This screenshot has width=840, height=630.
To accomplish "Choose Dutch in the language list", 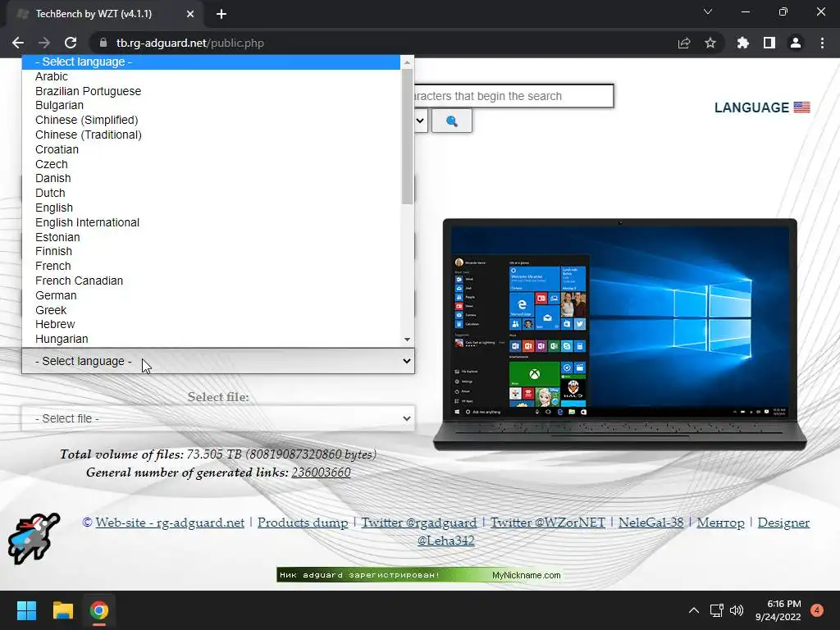I will 211,193.
